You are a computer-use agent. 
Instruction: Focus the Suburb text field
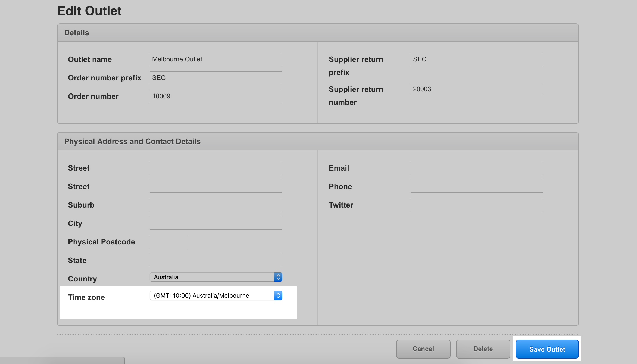[216, 205]
